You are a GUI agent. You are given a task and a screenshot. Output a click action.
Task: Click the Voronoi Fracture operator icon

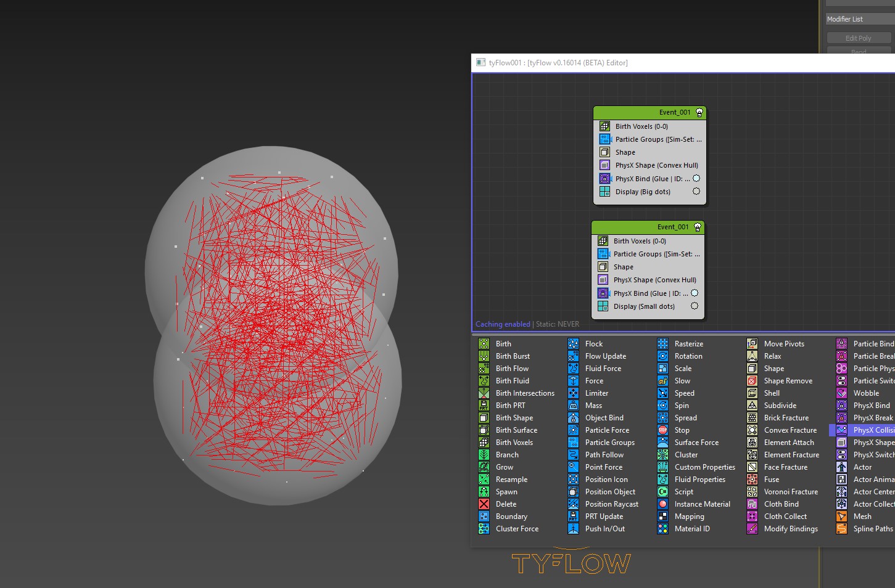753,492
